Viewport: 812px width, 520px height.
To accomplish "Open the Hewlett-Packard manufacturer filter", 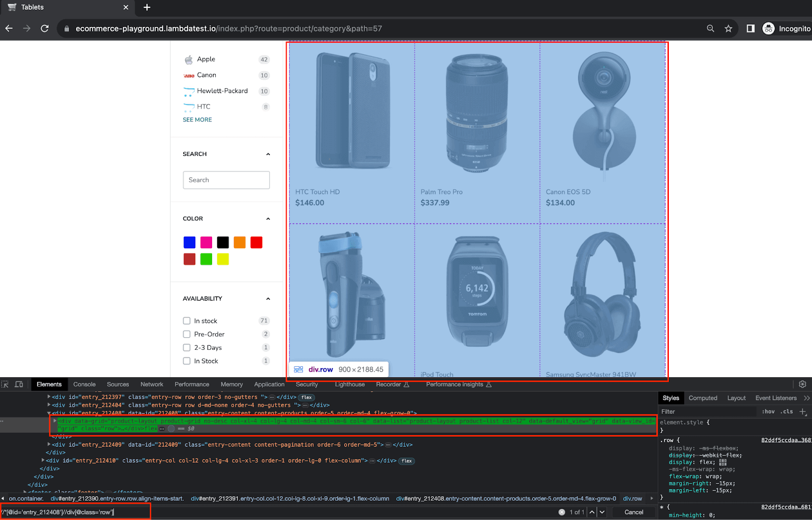I will [222, 91].
